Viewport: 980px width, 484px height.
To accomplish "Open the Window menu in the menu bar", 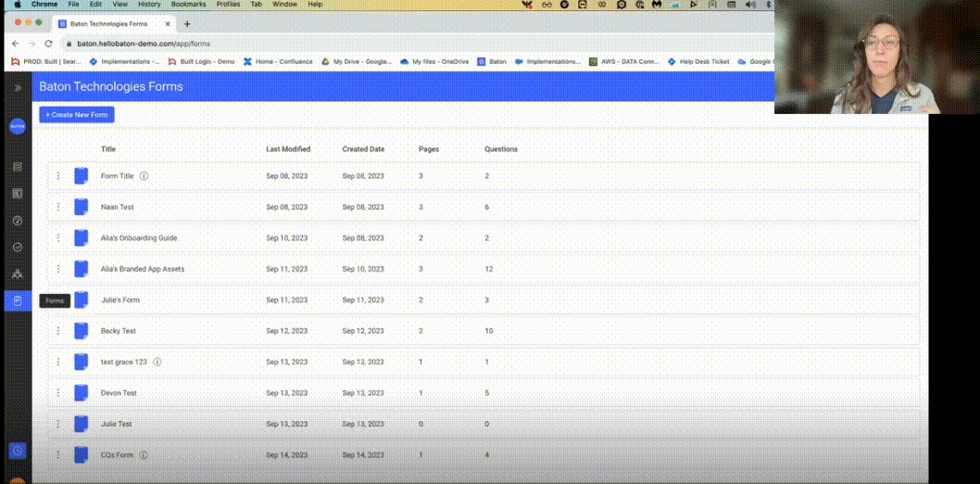I will (285, 5).
